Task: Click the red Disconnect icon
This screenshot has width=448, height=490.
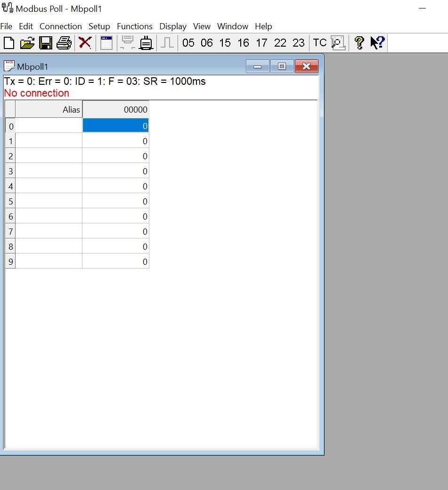Action: coord(85,42)
